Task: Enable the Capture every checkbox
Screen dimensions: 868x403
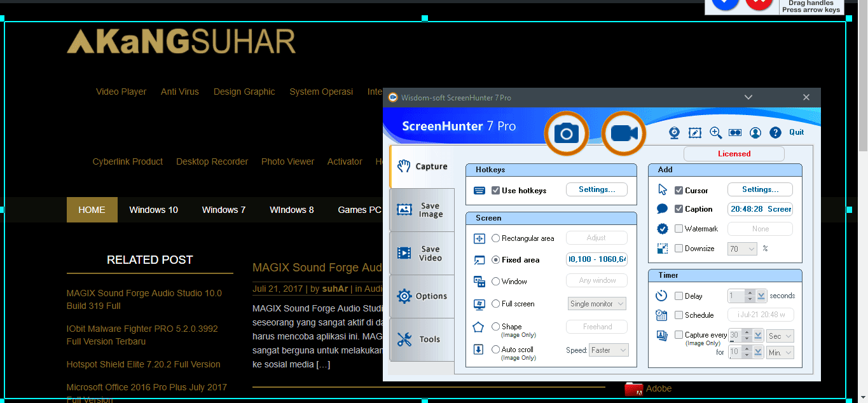Action: [679, 334]
